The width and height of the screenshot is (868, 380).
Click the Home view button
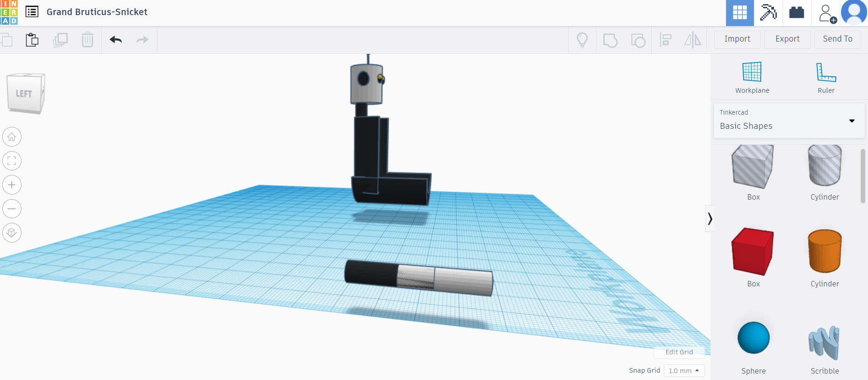point(12,137)
